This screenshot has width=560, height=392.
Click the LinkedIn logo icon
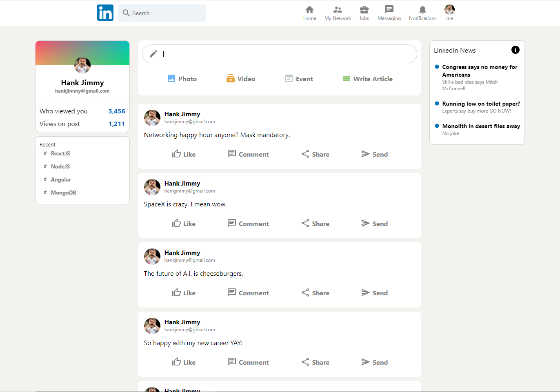click(105, 13)
